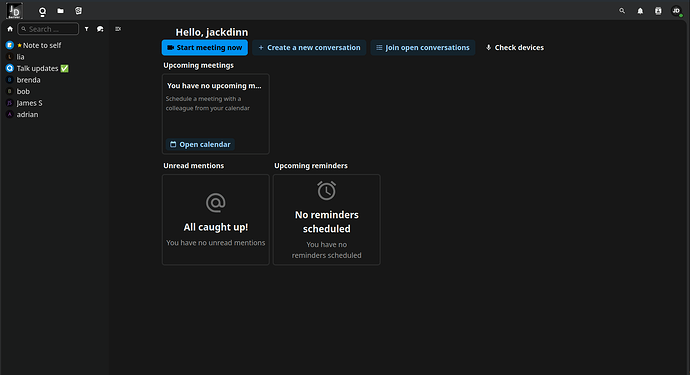Join open conversations
Image resolution: width=690 pixels, height=375 pixels.
click(422, 48)
